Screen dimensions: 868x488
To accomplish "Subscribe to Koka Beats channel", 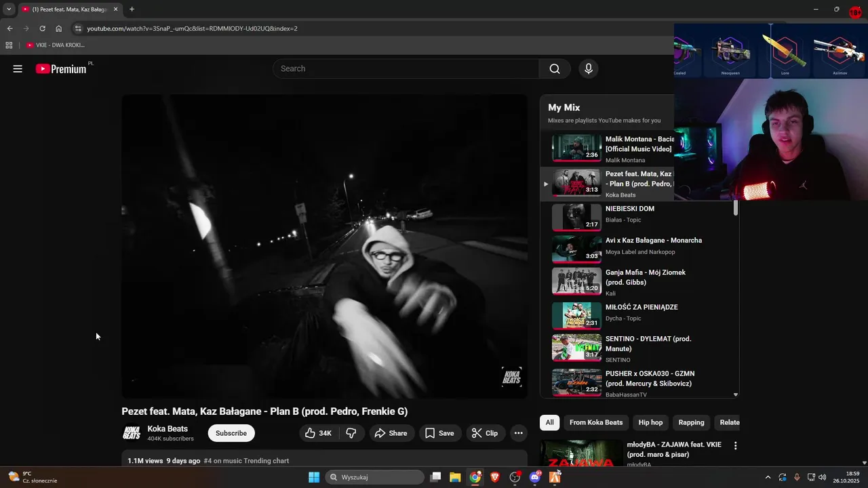I will pos(231,433).
